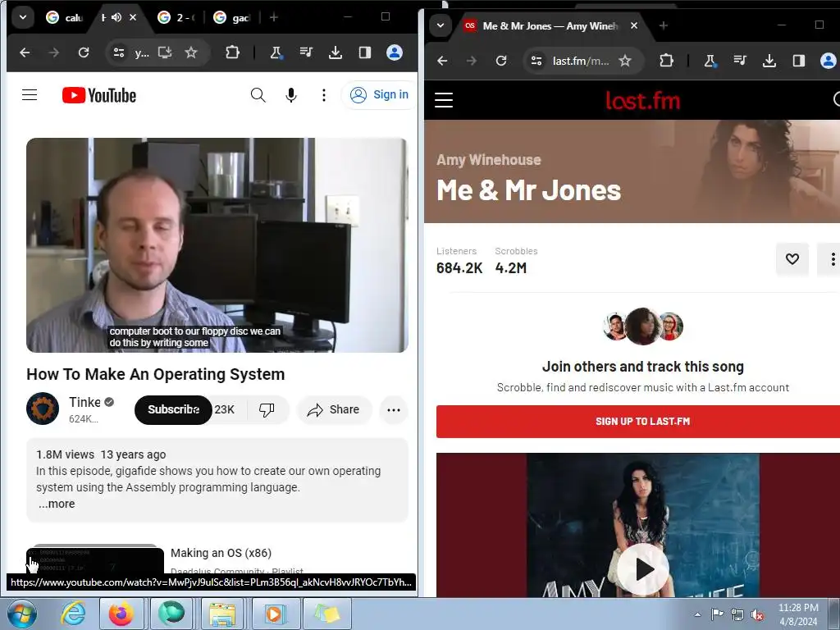Open Last.fm hamburger navigation menu
This screenshot has width=840, height=630.
[444, 100]
